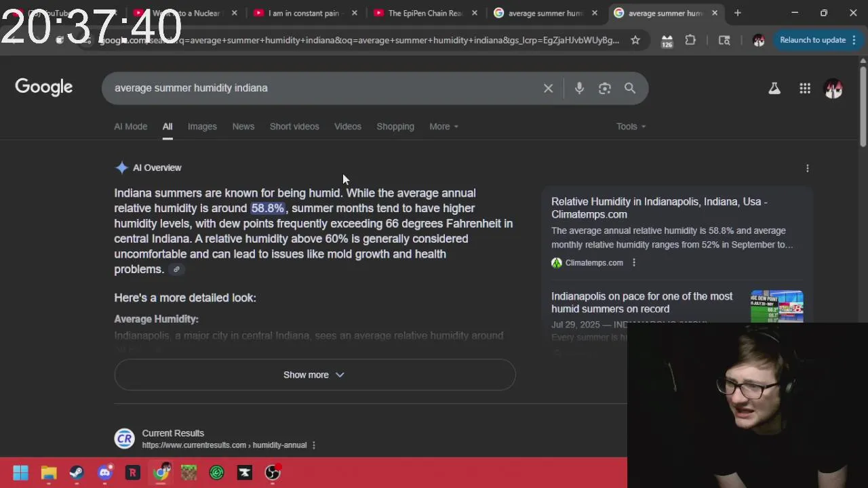Open Search Labs flask icon
Image resolution: width=868 pixels, height=488 pixels.
(774, 88)
